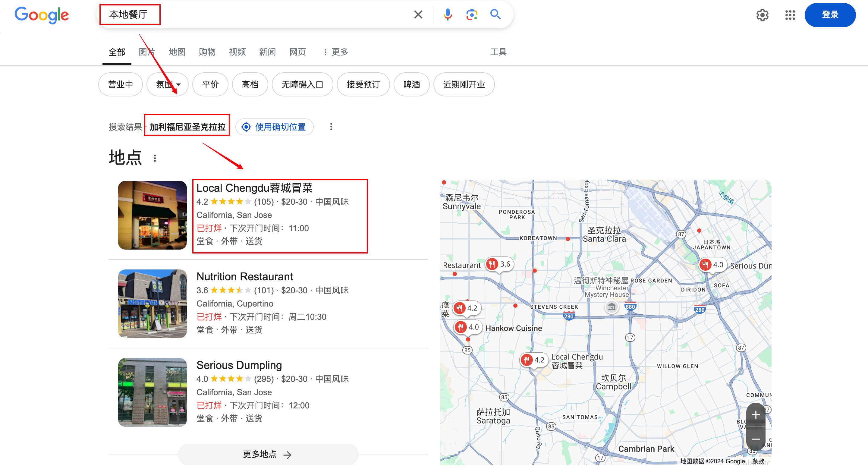This screenshot has height=469, width=868.
Task: Switch to the 地图 tab
Action: click(x=177, y=52)
